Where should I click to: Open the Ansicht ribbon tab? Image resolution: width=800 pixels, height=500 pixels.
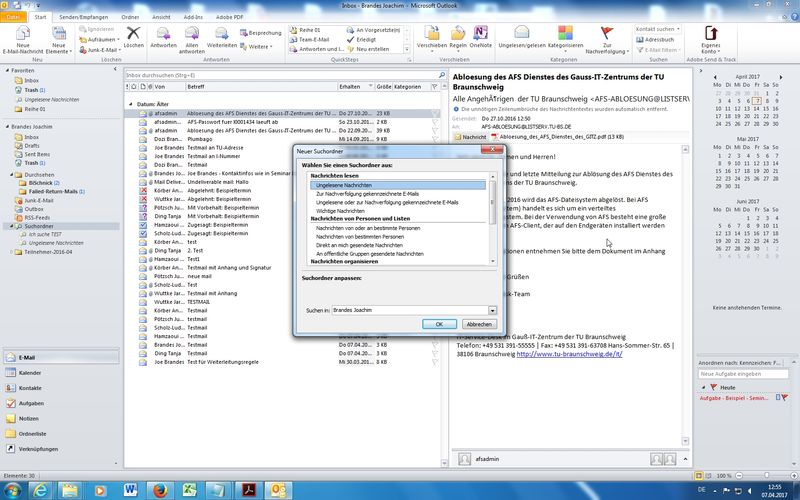[x=161, y=17]
